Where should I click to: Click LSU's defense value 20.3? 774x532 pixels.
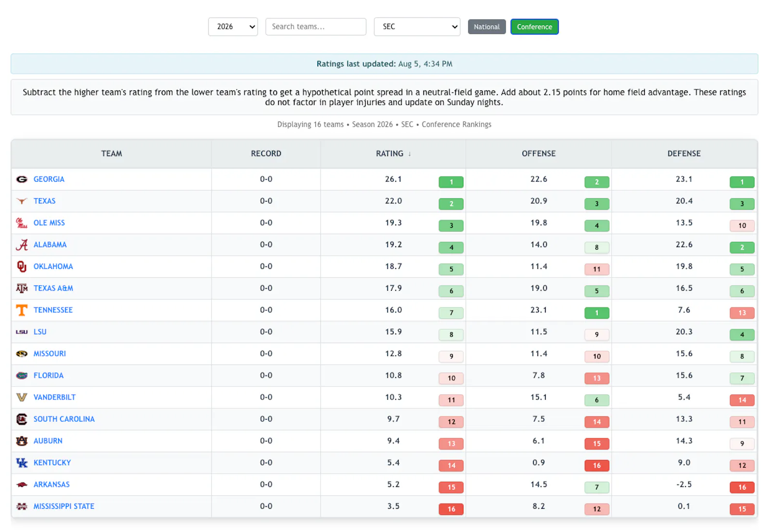coord(684,332)
